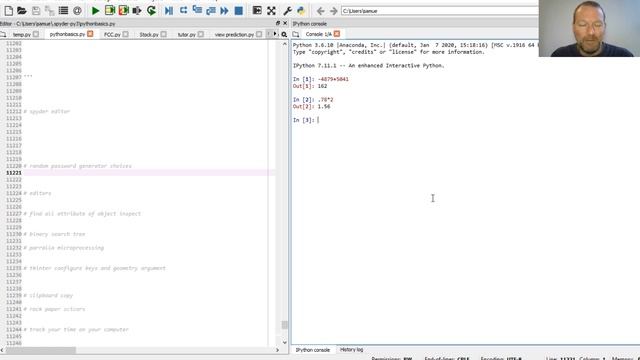Close the temp.py tab

36,34
